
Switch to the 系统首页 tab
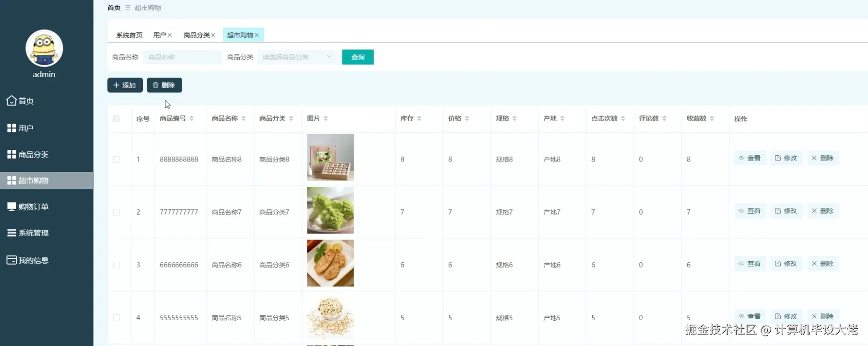click(x=129, y=35)
